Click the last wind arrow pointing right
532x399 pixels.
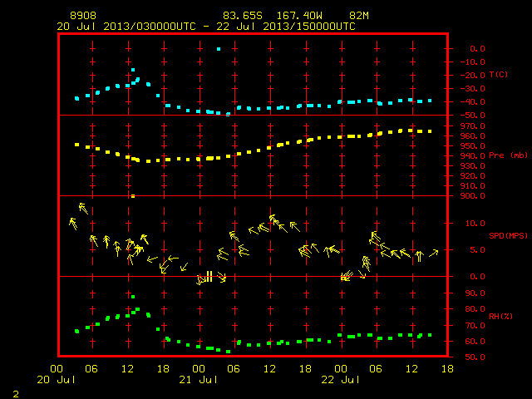pyautogui.click(x=434, y=253)
